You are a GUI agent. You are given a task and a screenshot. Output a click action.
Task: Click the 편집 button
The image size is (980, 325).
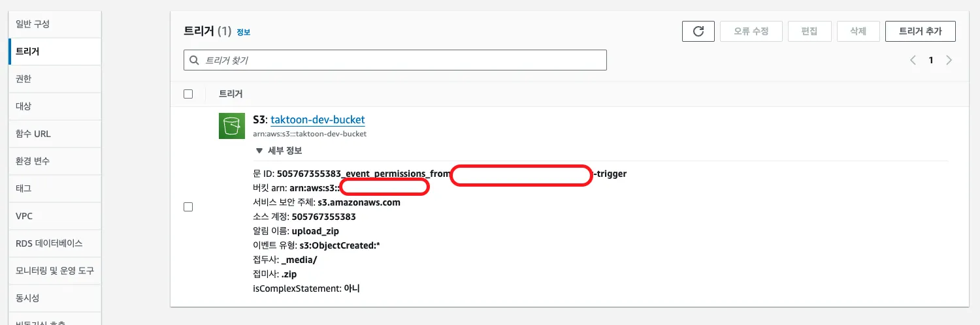pyautogui.click(x=809, y=31)
